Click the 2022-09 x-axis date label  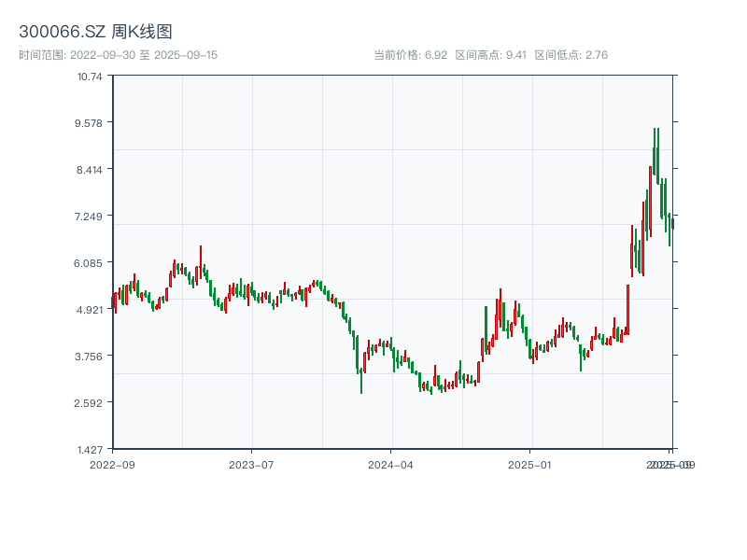coord(112,464)
